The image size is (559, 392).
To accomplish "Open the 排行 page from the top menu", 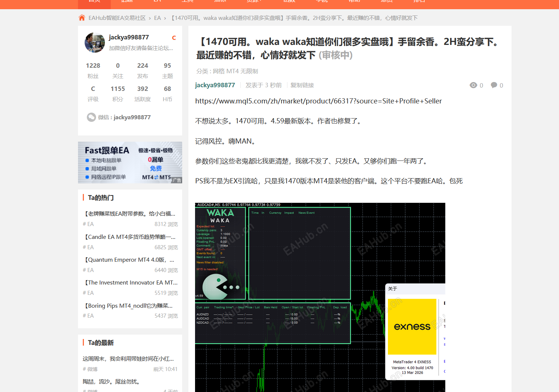I will pos(419,2).
